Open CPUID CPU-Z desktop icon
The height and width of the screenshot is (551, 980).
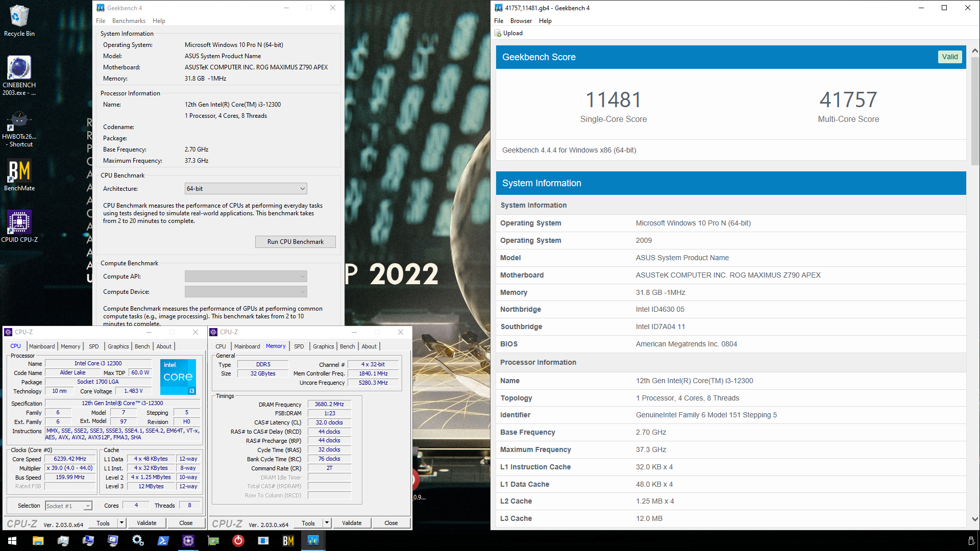tap(19, 226)
